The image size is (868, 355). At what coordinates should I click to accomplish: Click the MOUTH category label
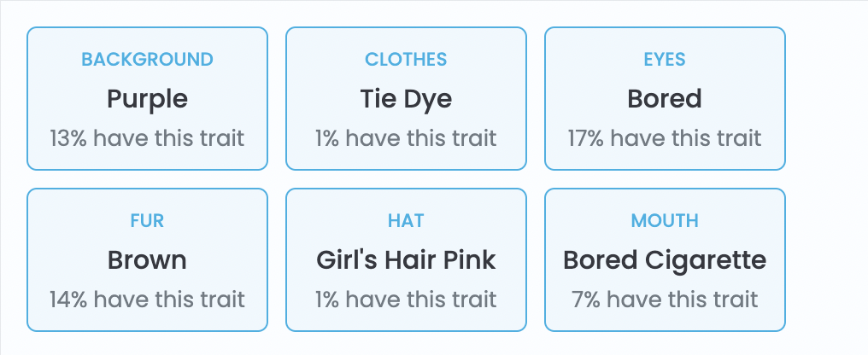(665, 221)
